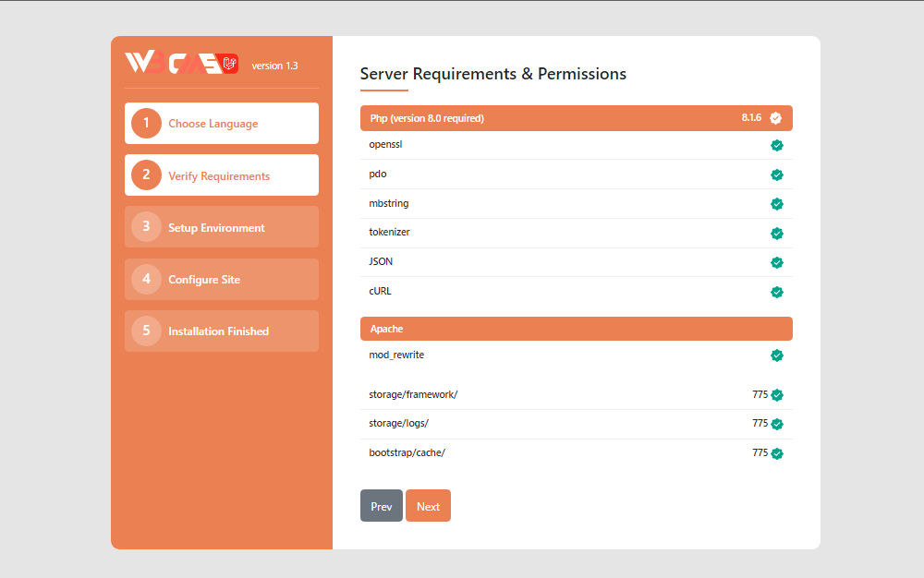Screen dimensions: 924x578
Task: Click the pdo green check icon
Action: pos(777,175)
